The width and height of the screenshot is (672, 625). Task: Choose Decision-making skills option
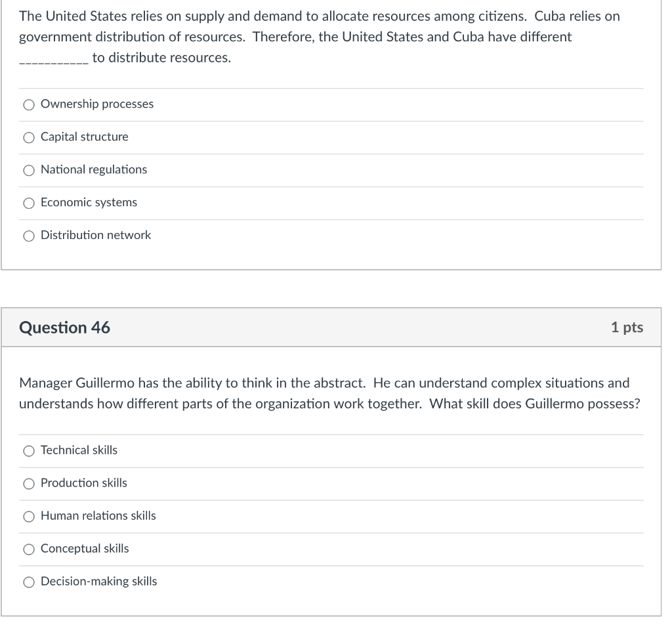pos(29,582)
